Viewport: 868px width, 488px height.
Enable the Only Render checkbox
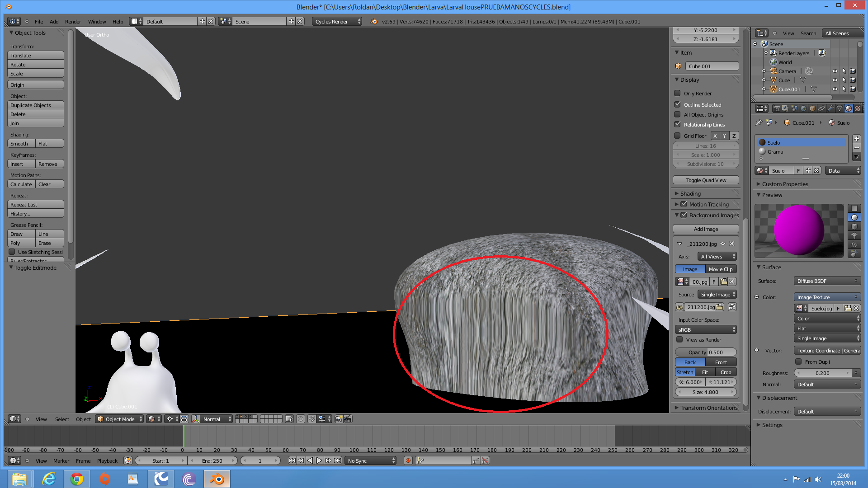tap(677, 94)
